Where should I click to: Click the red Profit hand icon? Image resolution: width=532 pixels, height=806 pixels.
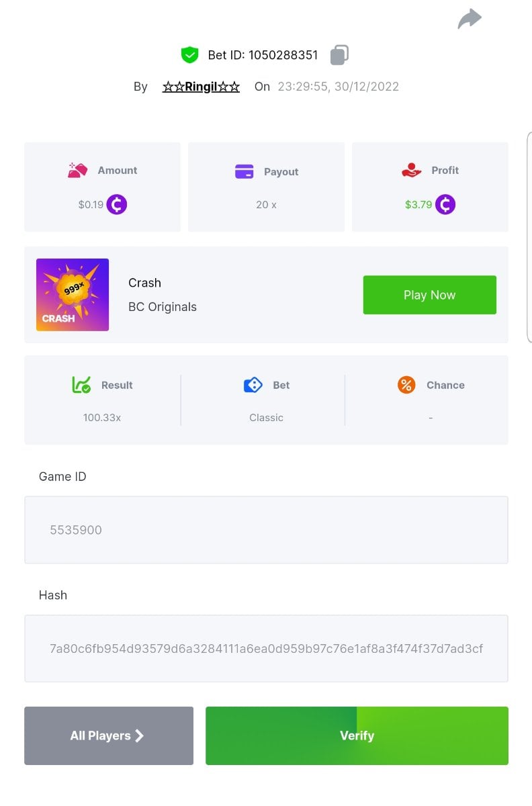coord(411,171)
